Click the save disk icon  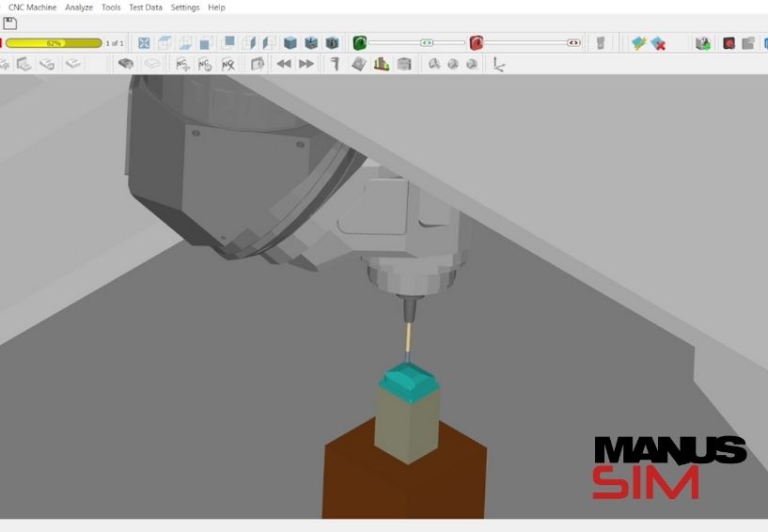[x=10, y=23]
